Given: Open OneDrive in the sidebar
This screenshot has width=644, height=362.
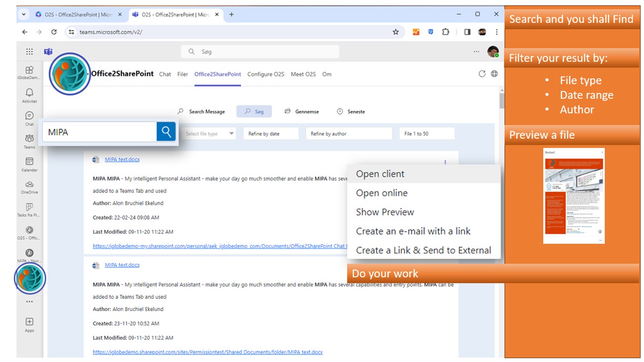Looking at the screenshot, I should [x=29, y=187].
